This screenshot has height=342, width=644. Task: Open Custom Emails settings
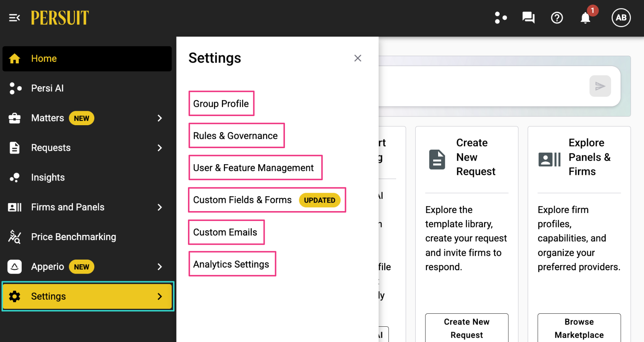coord(226,232)
